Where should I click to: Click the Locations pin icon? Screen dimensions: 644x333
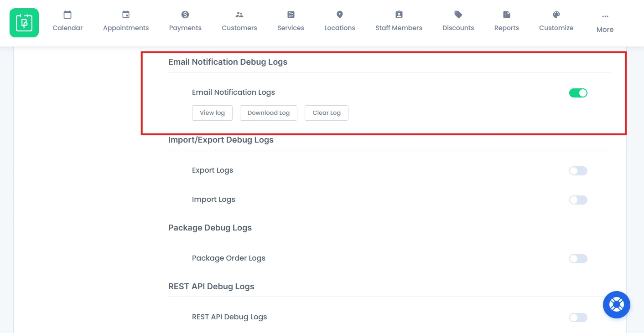pyautogui.click(x=340, y=15)
